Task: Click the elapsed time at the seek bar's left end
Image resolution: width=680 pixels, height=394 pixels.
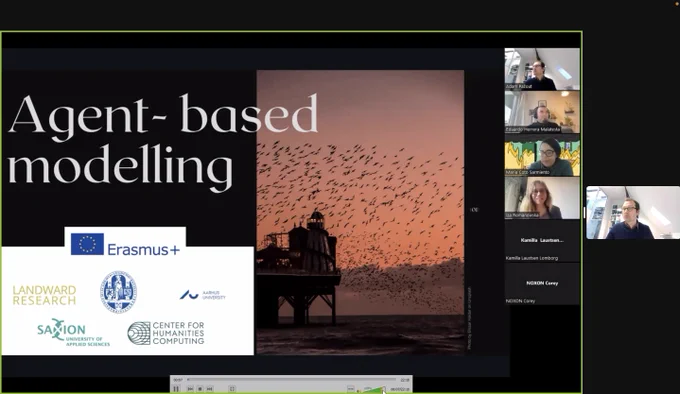Action: click(x=178, y=380)
